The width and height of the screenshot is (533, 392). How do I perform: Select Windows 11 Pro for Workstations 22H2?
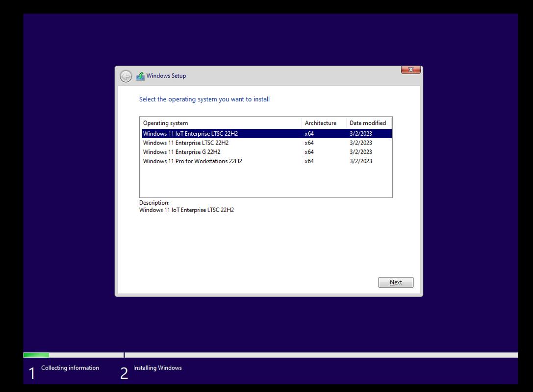[x=267, y=161]
